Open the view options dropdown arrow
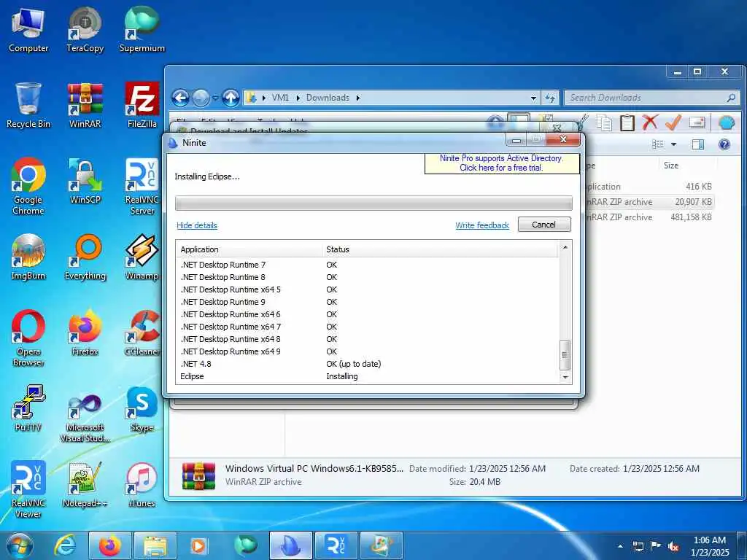This screenshot has width=747, height=560. (x=673, y=144)
